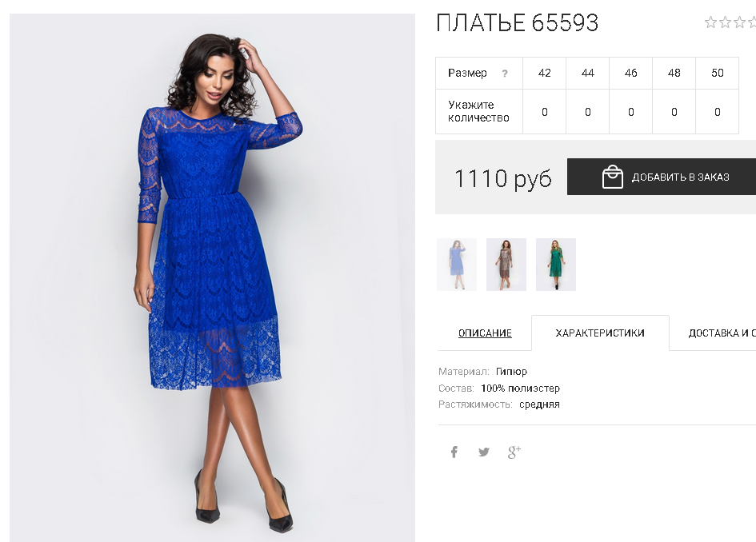Click the shopping bag icon in order button
Viewport: 756px width, 542px height.
[x=612, y=177]
